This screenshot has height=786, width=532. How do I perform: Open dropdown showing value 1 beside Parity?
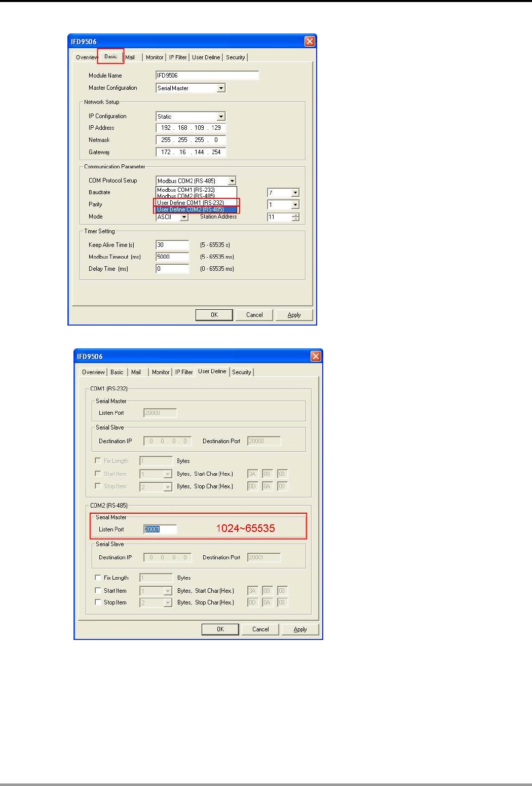tap(295, 205)
